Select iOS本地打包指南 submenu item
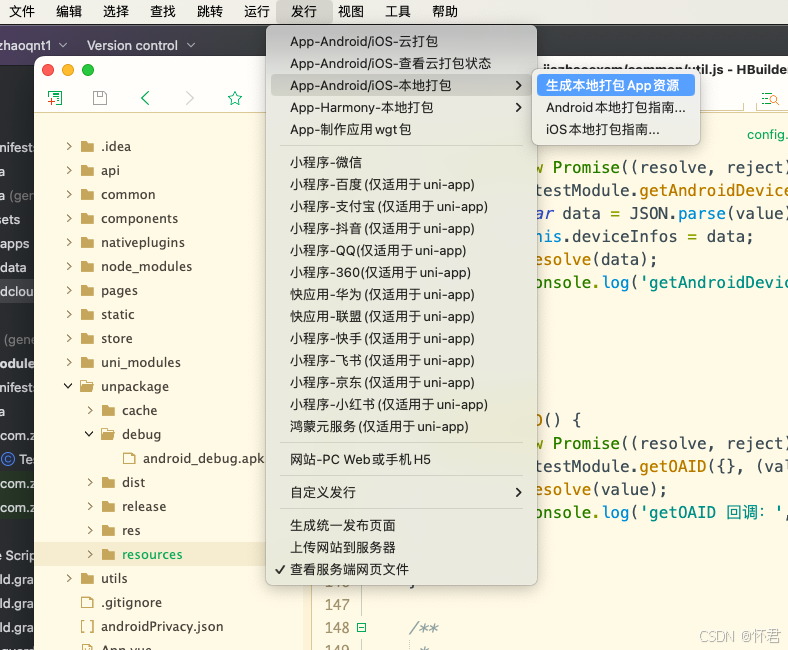Screen dimensions: 788x650 point(616,130)
